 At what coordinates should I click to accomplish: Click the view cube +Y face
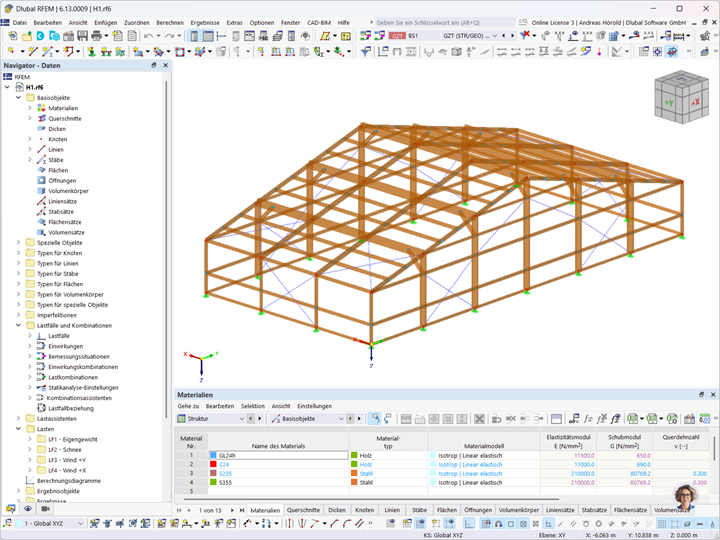[x=669, y=103]
